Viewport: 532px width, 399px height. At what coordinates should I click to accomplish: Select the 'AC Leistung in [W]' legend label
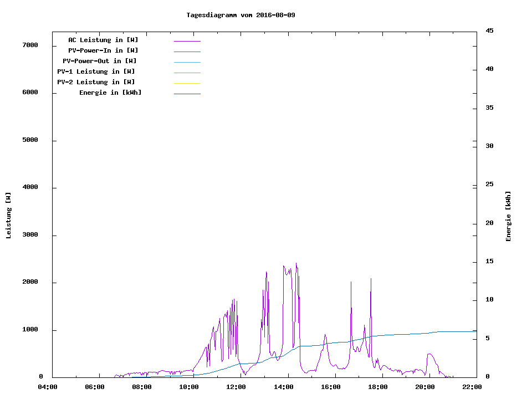point(103,40)
